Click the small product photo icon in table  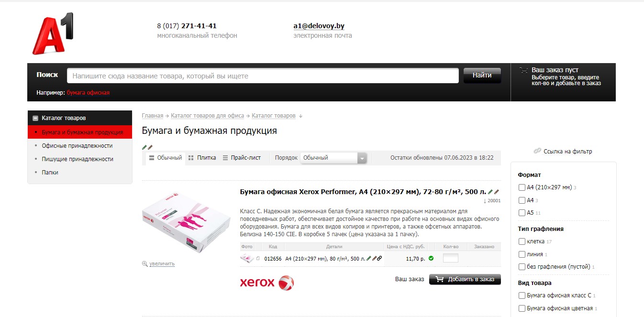(246, 259)
